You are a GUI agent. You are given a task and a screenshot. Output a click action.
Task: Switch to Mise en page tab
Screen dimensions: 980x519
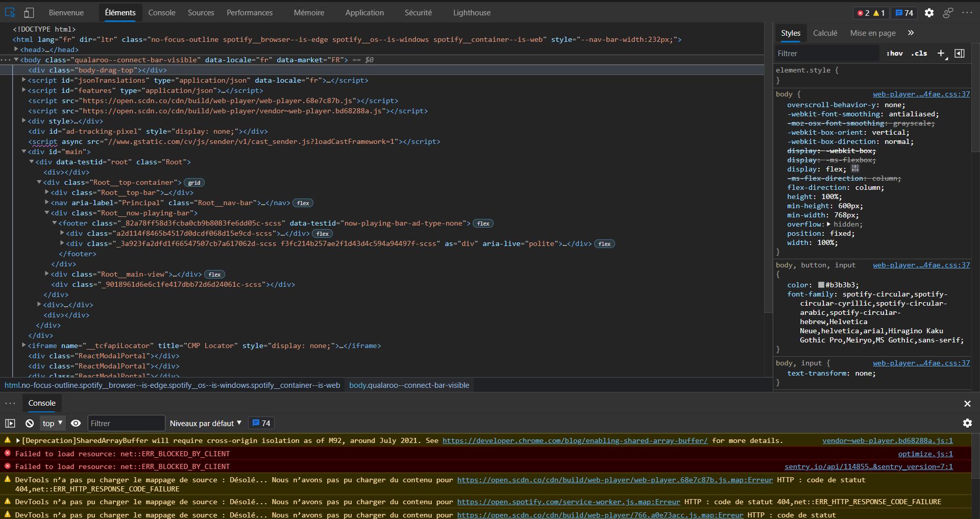[873, 33]
